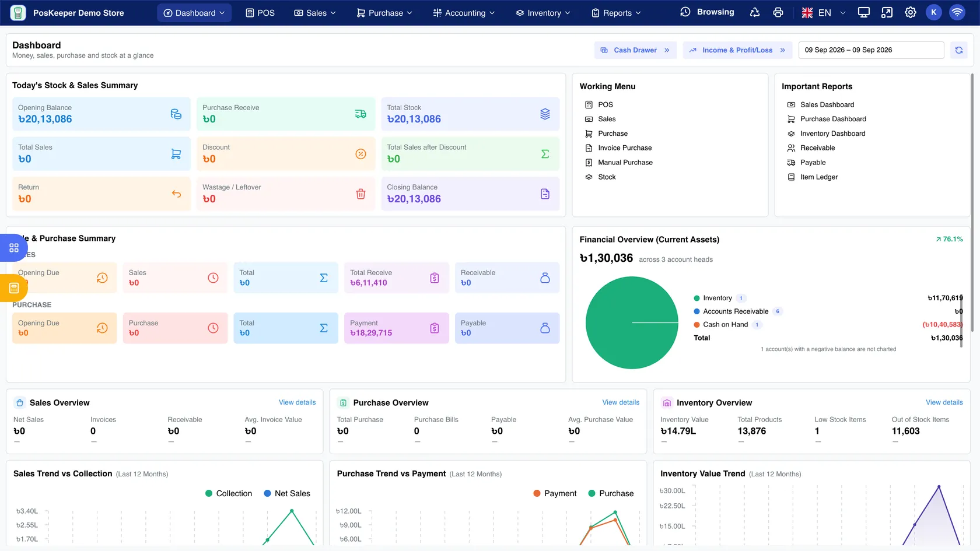
Task: Click the green Inventory legend dot
Action: [696, 298]
